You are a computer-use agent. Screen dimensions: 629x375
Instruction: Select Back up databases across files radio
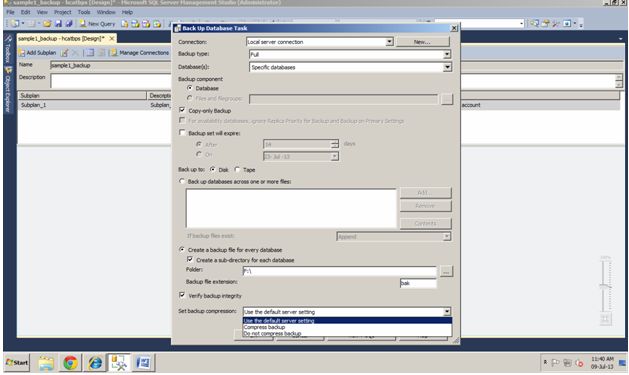pos(182,181)
